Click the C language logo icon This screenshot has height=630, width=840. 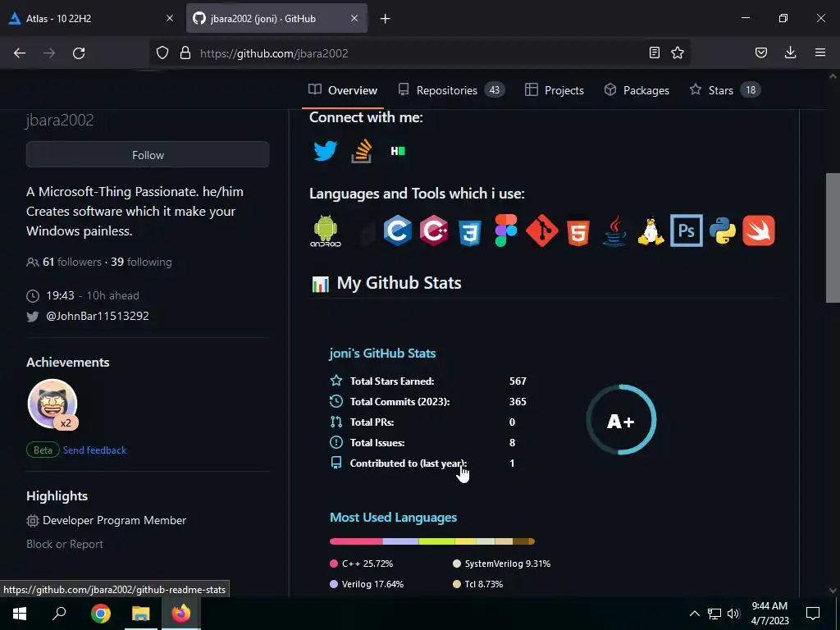[398, 231]
